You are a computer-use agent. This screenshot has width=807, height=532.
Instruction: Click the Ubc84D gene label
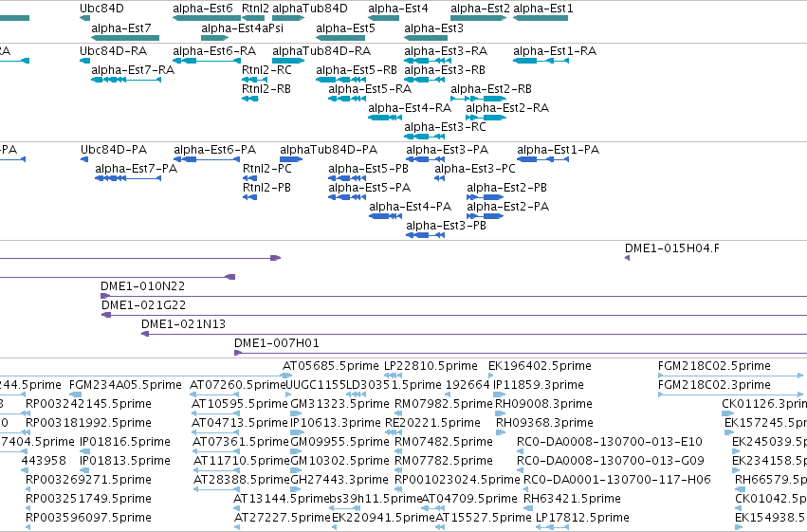tap(101, 9)
